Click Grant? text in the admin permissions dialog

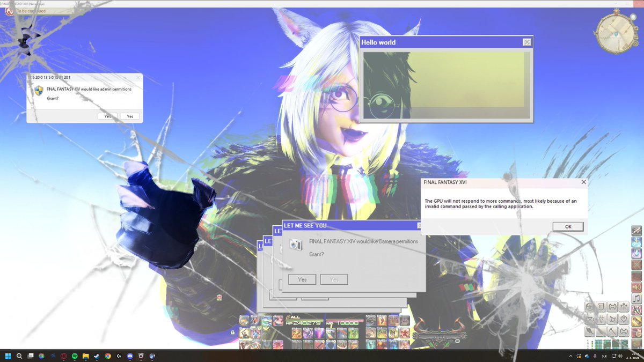(x=53, y=99)
